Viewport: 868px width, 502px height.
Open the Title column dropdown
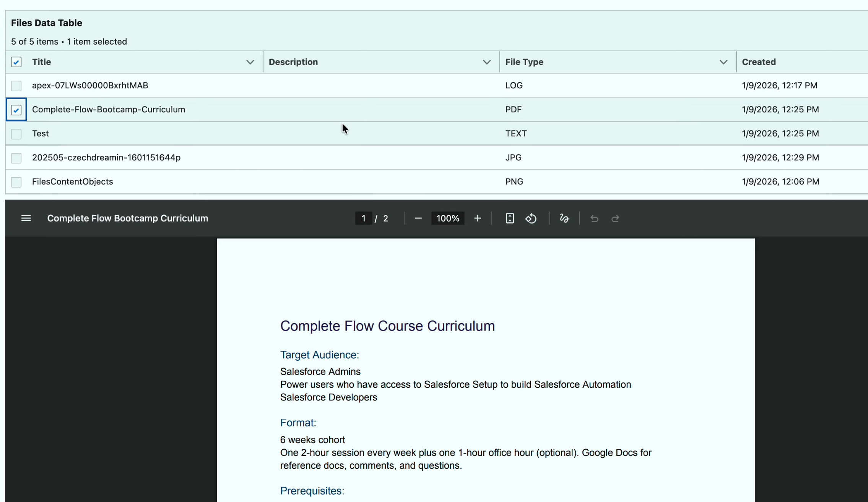click(250, 62)
